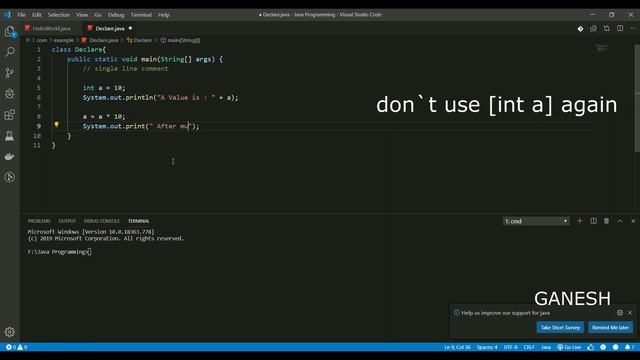Click the notification settings gear icon

(x=620, y=313)
